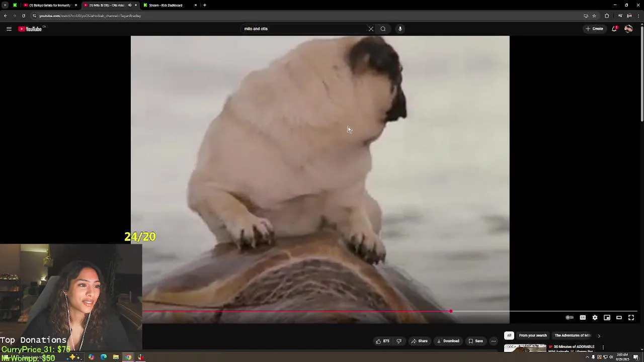
Task: Enable miniplayer mode
Action: pos(607,317)
